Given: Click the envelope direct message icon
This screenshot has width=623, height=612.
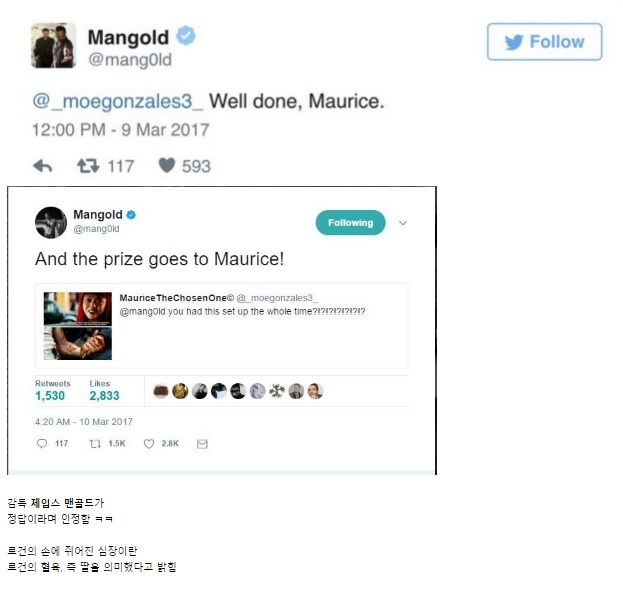Looking at the screenshot, I should (202, 444).
